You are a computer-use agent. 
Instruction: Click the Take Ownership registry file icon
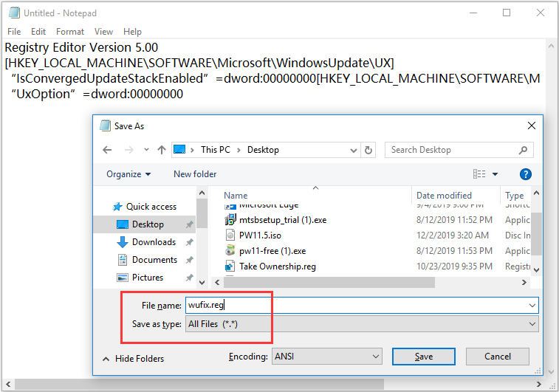tap(230, 267)
